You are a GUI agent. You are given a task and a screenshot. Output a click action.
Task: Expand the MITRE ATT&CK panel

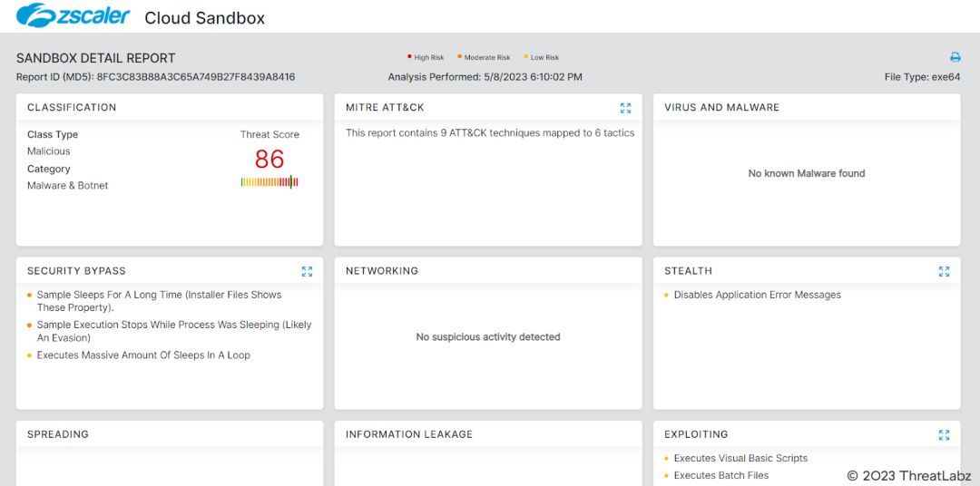(x=625, y=108)
